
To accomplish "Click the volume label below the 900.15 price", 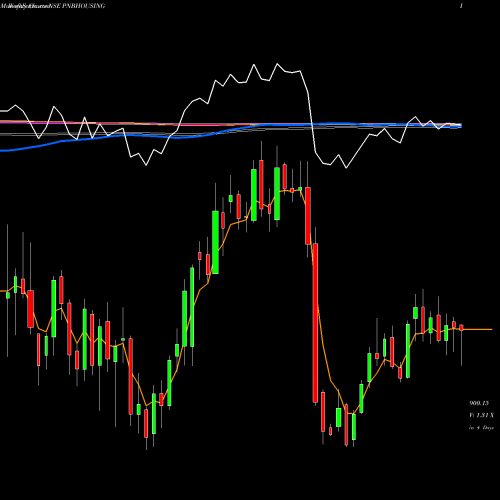I will pos(481,415).
